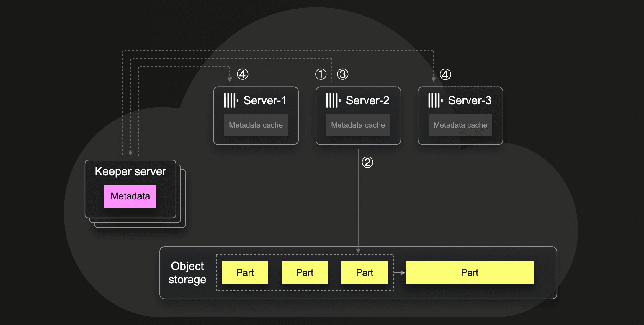
Task: Click the Object storage label
Action: click(x=187, y=273)
